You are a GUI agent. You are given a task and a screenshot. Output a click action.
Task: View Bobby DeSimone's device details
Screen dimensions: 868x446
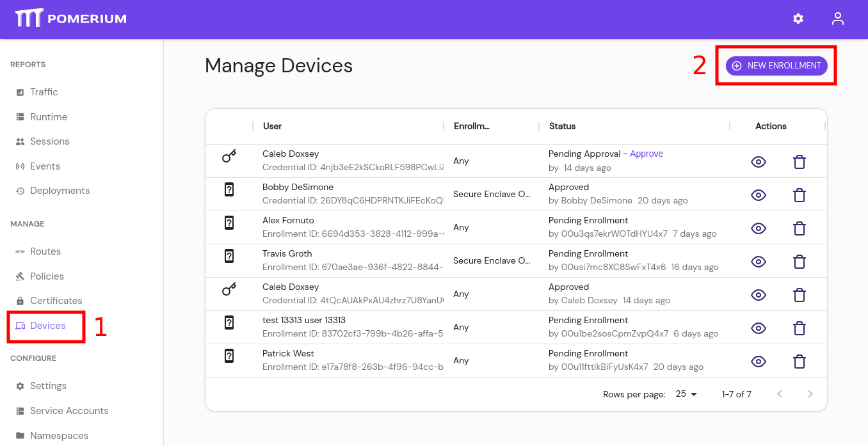pyautogui.click(x=759, y=195)
